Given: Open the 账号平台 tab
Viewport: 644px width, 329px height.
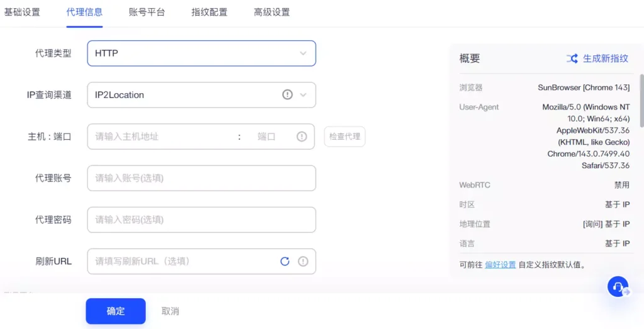Looking at the screenshot, I should 147,12.
